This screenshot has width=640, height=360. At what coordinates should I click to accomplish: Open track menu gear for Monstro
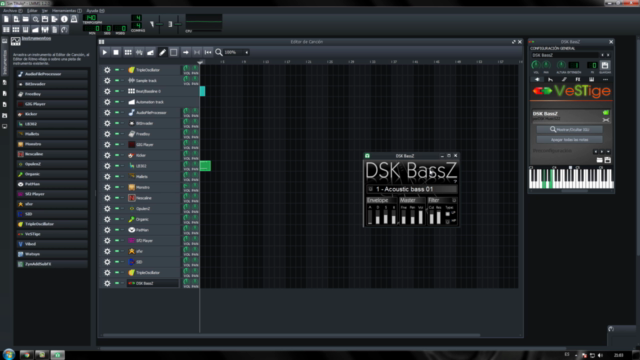tap(107, 187)
